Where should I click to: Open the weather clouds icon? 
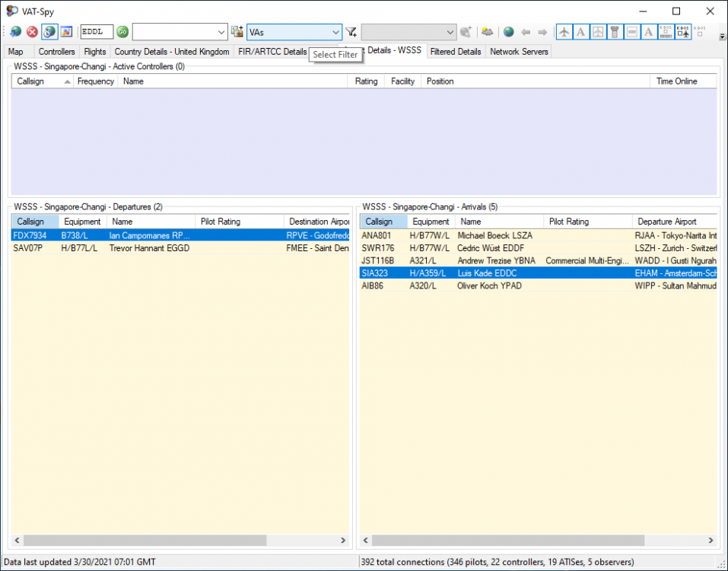point(488,32)
